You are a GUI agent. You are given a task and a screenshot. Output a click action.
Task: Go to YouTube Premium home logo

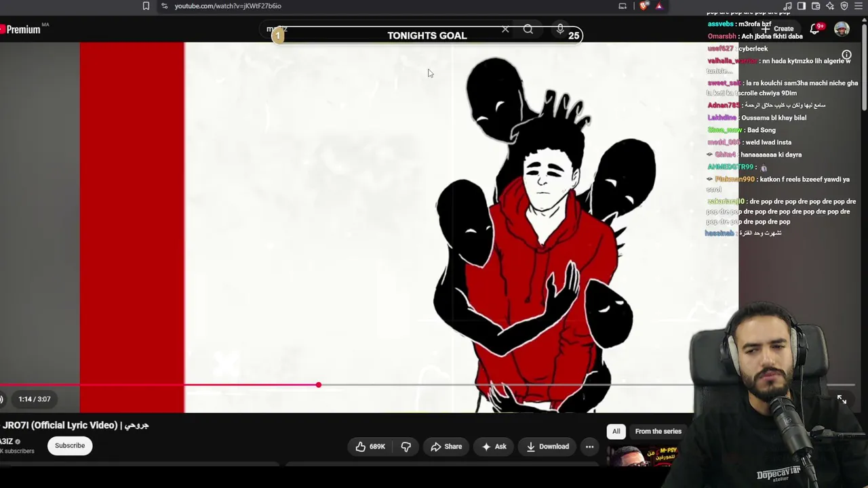pyautogui.click(x=20, y=29)
